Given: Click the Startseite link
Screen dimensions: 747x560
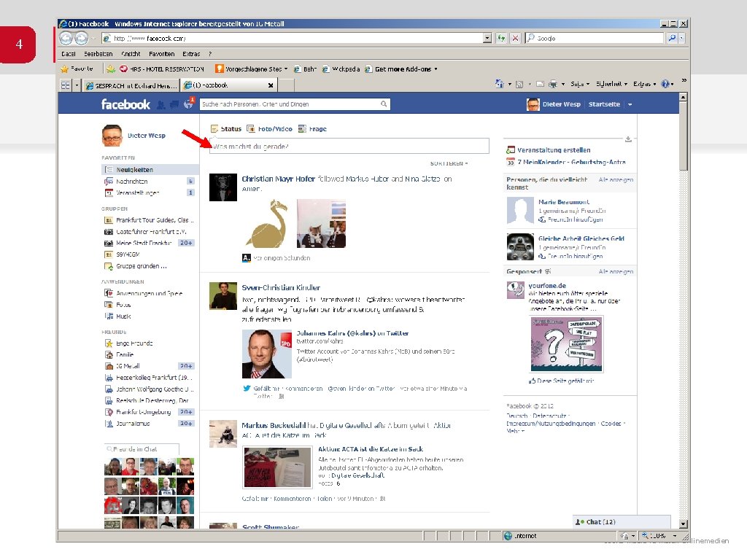Looking at the screenshot, I should pos(604,104).
